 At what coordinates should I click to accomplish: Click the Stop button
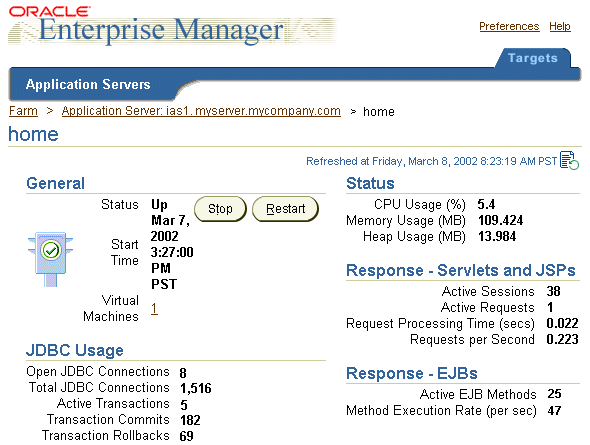point(220,209)
